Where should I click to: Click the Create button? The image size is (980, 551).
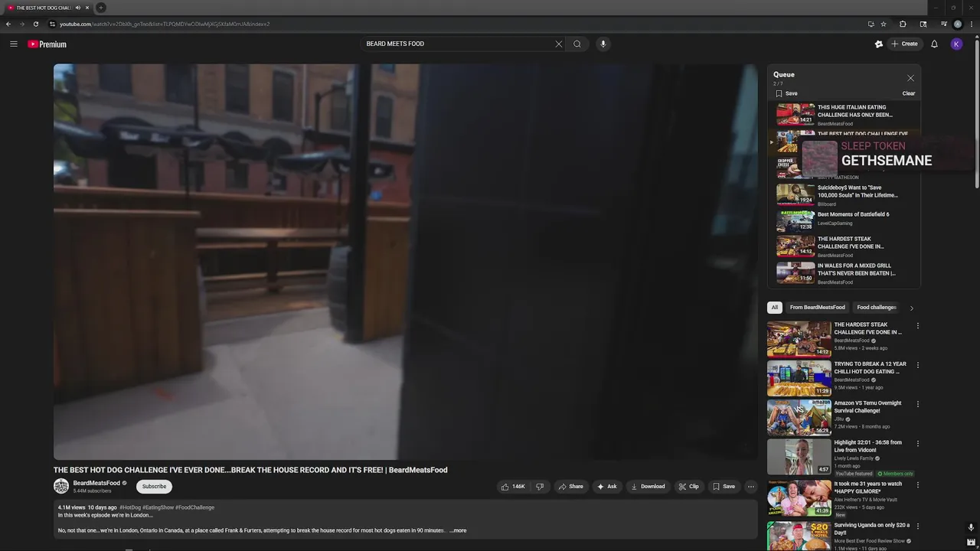[905, 44]
